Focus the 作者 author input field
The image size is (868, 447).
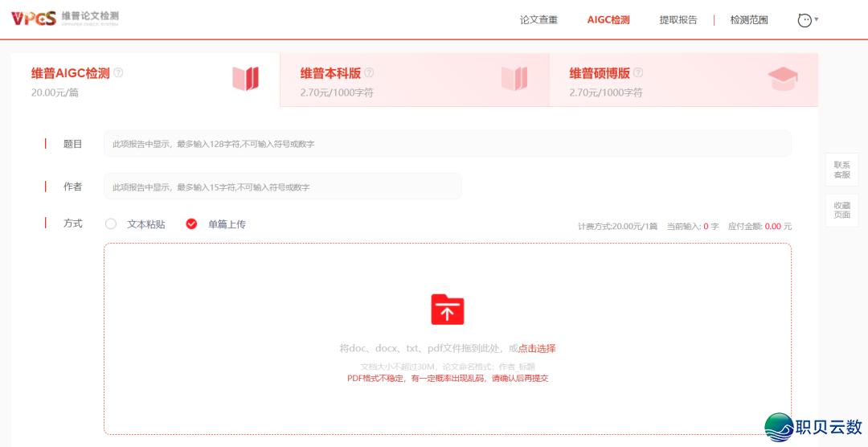click(x=283, y=187)
